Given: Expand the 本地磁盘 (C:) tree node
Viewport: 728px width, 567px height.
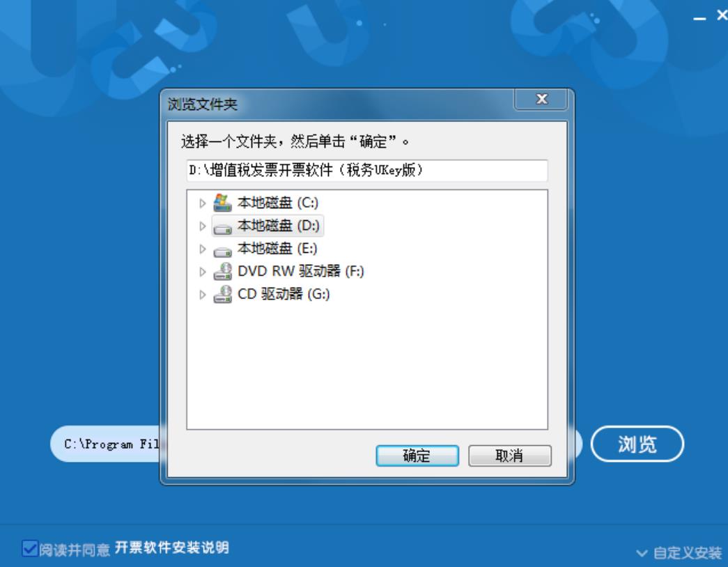Looking at the screenshot, I should [203, 203].
